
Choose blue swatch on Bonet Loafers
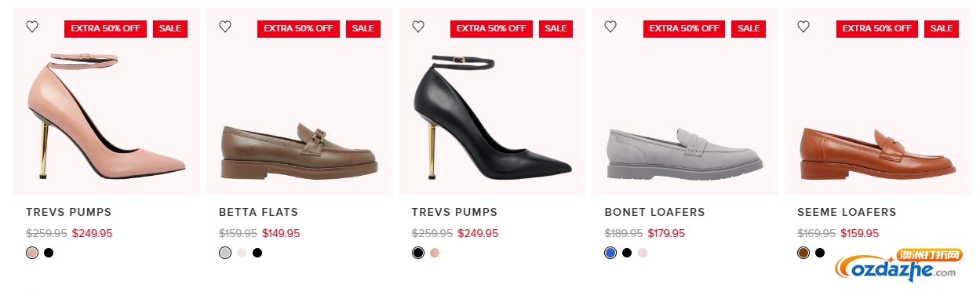(x=610, y=253)
